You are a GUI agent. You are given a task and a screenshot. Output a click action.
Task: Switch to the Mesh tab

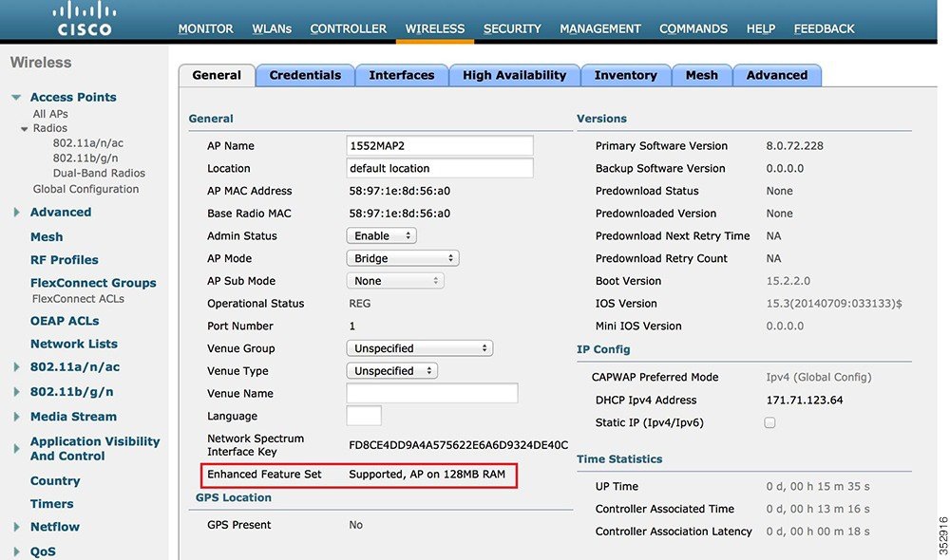pyautogui.click(x=702, y=75)
